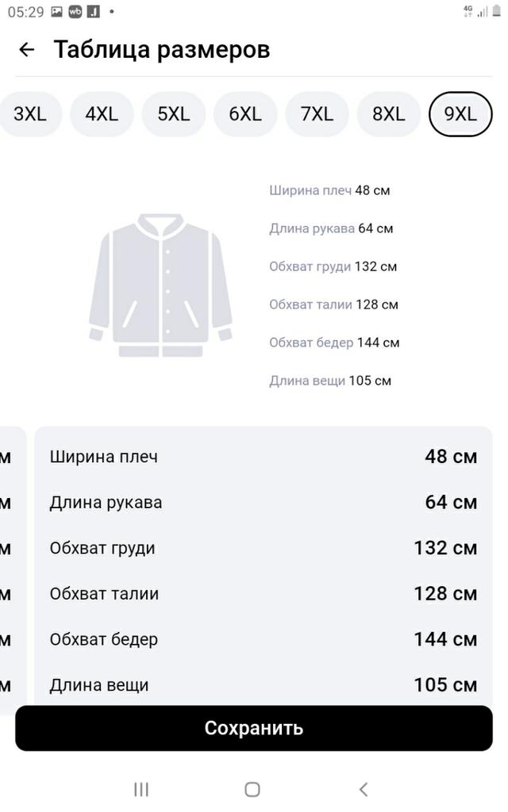Tap the jacket illustration image
Screen dimensions: 508x812
tap(161, 285)
